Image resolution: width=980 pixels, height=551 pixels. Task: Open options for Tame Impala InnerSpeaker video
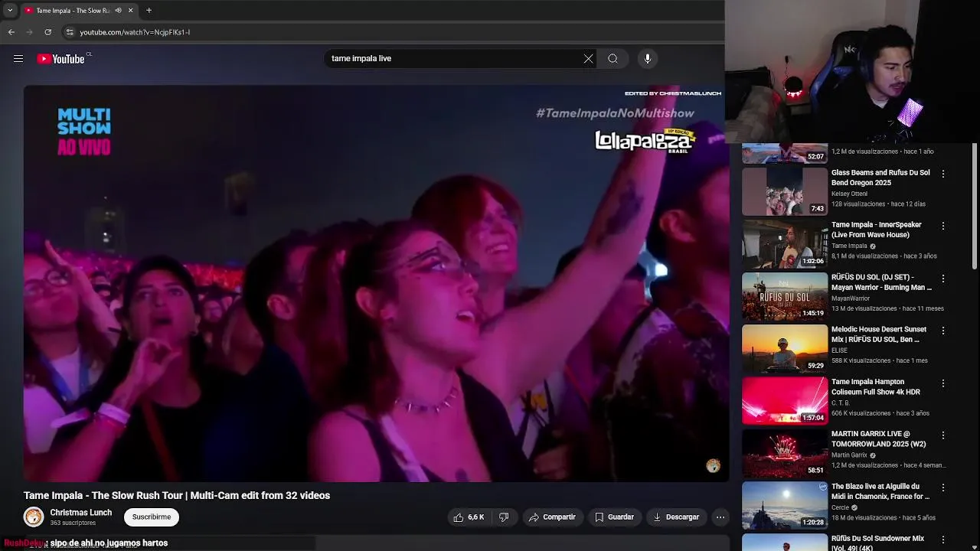[943, 226]
